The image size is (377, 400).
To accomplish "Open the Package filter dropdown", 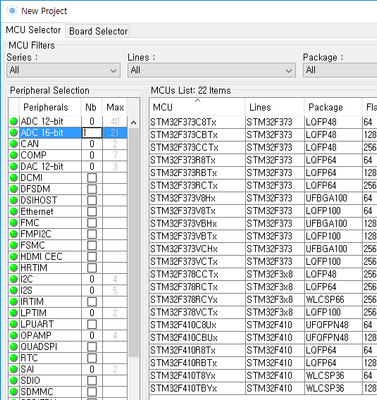I will click(340, 70).
